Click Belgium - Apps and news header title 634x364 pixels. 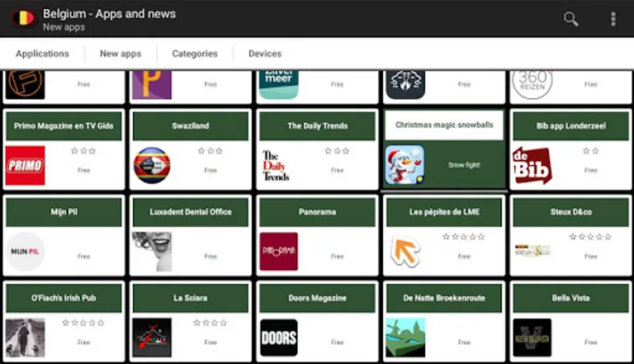[x=109, y=14]
